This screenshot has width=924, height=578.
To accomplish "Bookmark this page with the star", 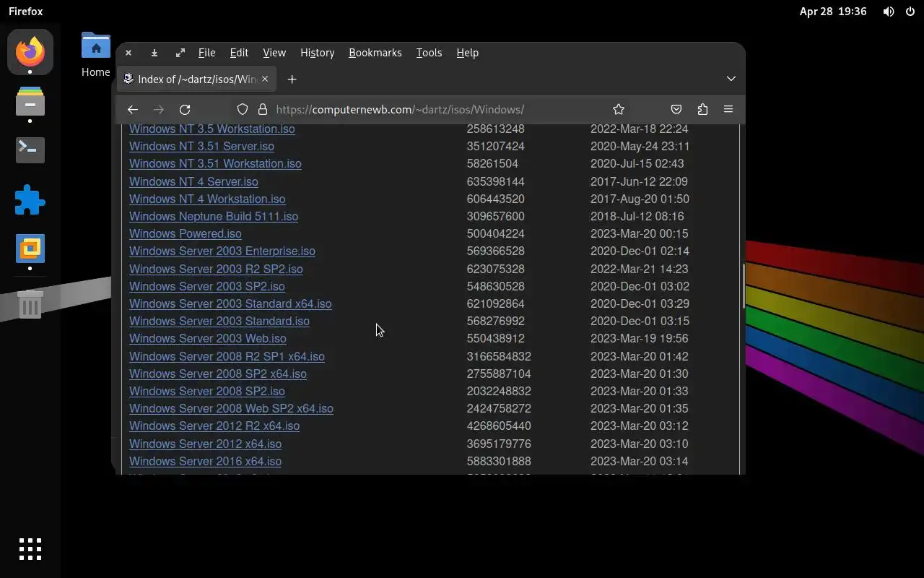I will [619, 110].
